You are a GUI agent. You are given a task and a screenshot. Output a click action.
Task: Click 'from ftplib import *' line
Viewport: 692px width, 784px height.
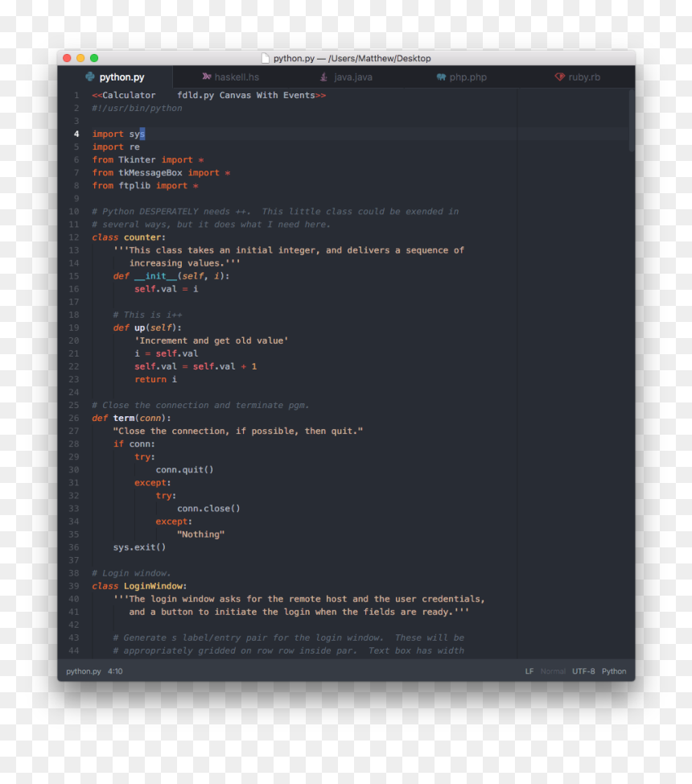(x=145, y=185)
